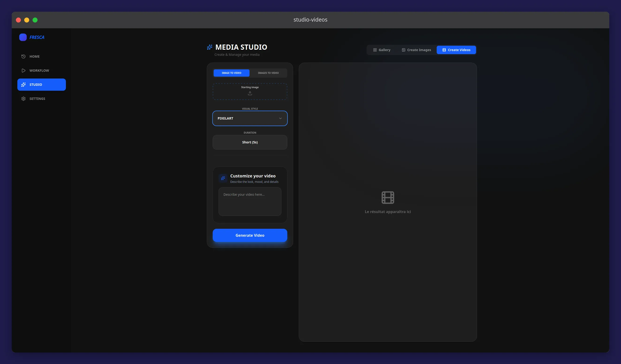Go to Workflow in the sidebar
The image size is (621, 364).
point(42,71)
